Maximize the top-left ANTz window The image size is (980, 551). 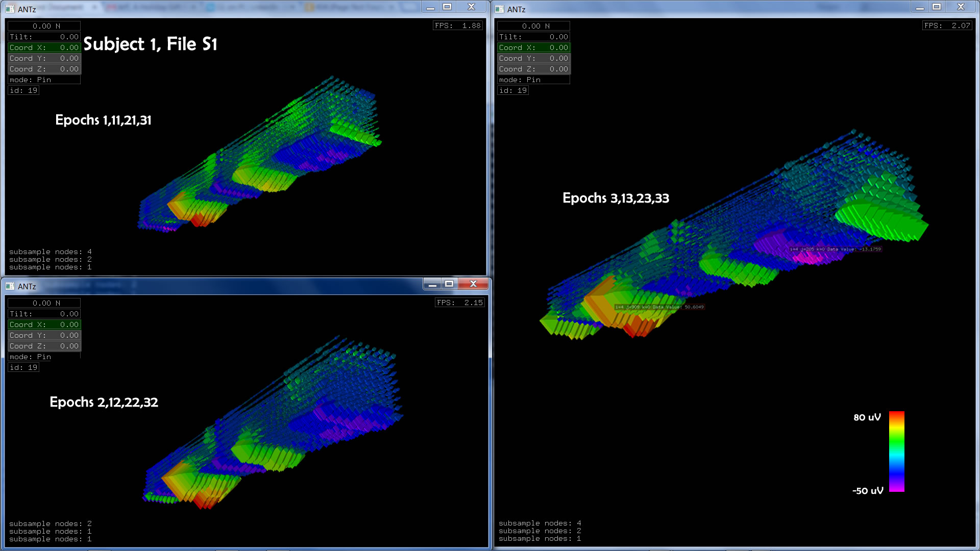pos(447,7)
